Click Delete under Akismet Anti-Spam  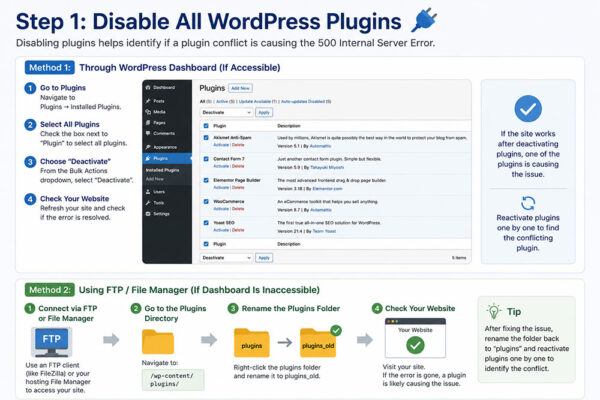coord(238,145)
